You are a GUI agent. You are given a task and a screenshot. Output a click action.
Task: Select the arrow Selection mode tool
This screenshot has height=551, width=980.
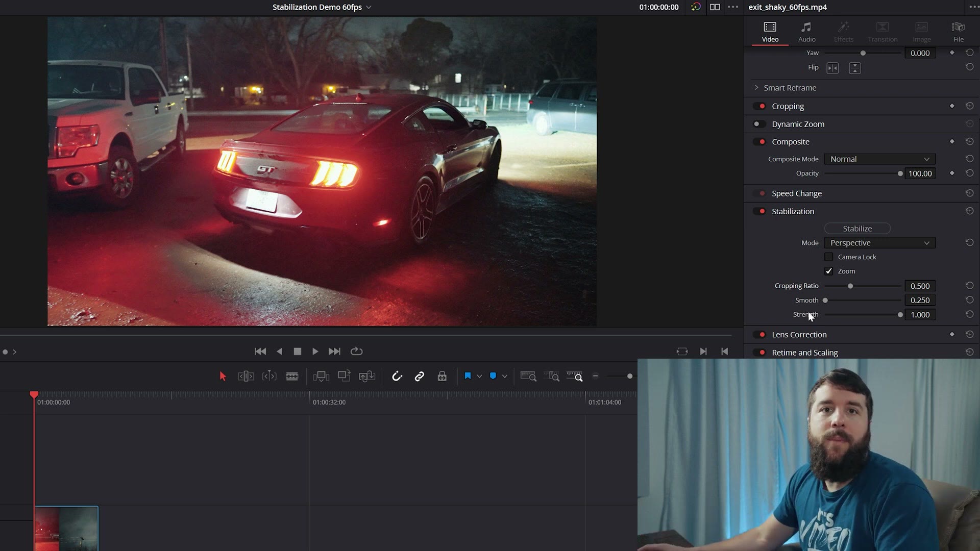pos(223,377)
